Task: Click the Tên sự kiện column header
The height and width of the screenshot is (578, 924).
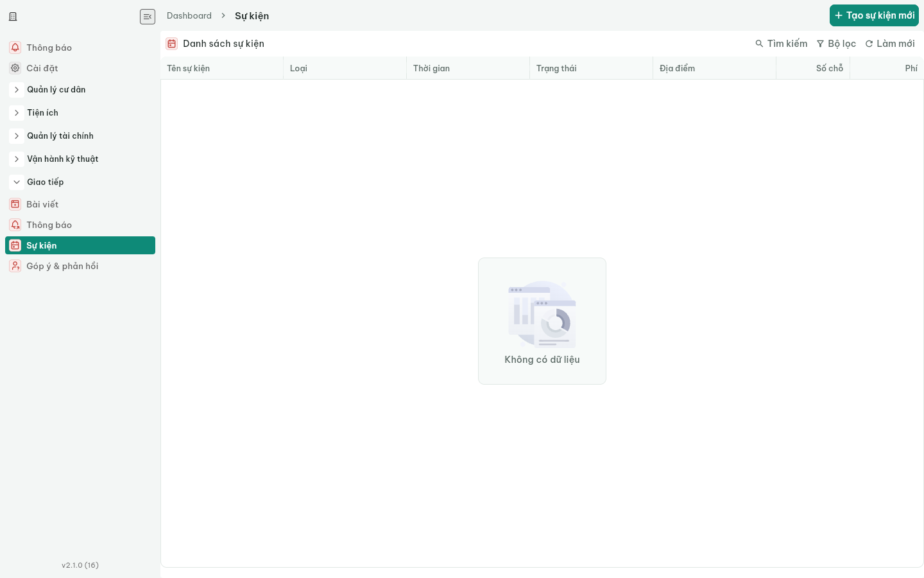Action: (222, 68)
